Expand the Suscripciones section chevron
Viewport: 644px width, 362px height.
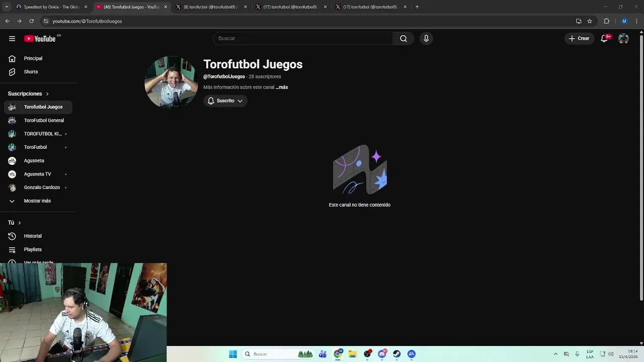click(x=47, y=94)
